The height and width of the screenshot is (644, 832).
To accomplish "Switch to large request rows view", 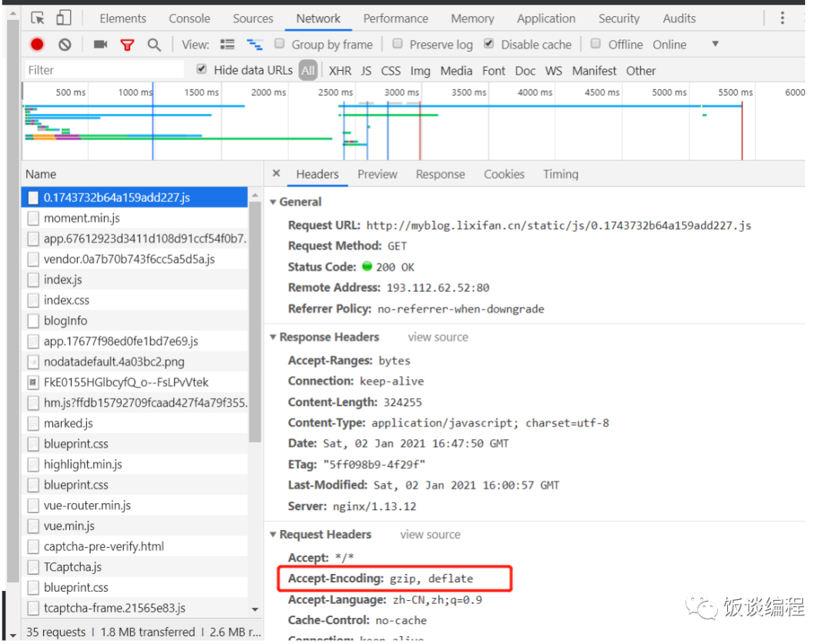I will (227, 45).
